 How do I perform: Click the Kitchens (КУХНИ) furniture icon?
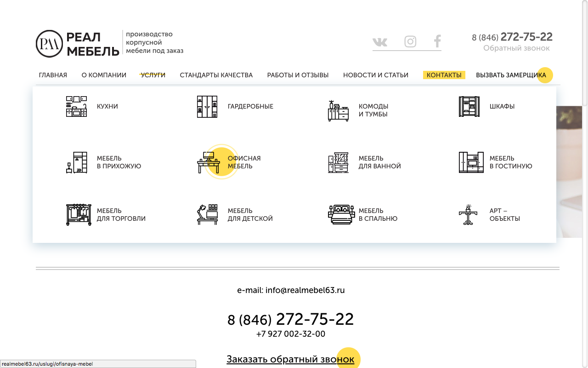[76, 106]
